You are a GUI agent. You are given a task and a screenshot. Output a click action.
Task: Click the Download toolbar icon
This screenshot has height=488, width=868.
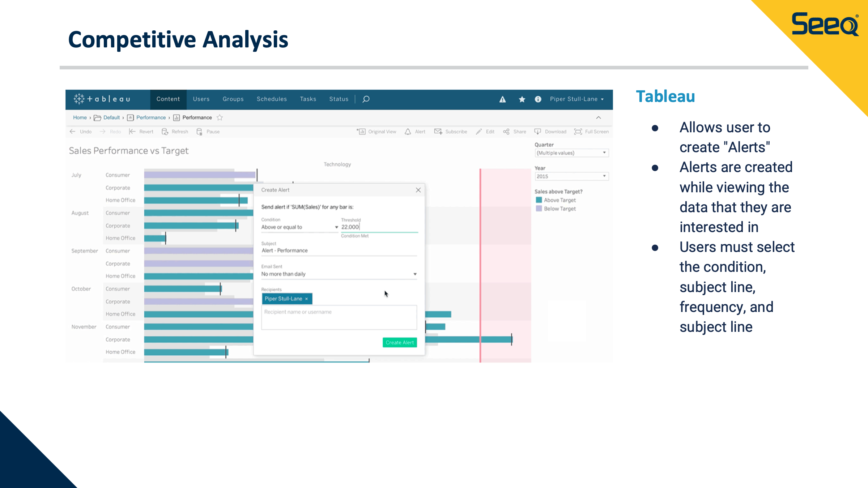pyautogui.click(x=538, y=132)
